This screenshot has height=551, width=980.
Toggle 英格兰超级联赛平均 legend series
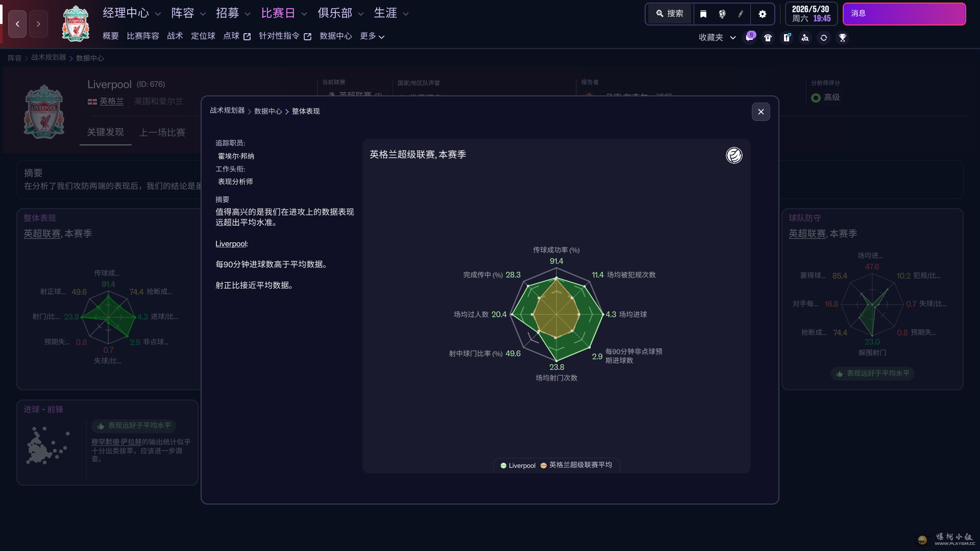pyautogui.click(x=576, y=465)
